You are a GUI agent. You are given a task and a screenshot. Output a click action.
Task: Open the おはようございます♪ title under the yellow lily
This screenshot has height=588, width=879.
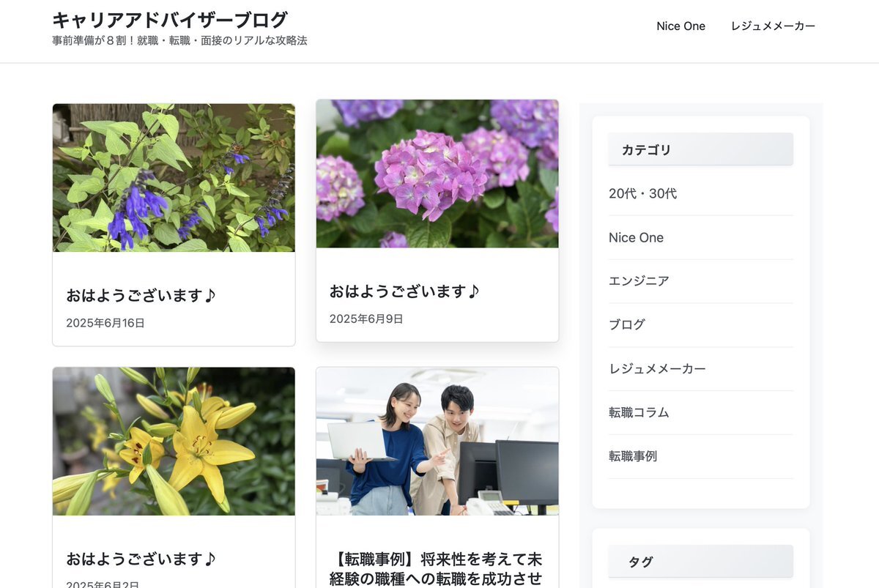coord(141,559)
